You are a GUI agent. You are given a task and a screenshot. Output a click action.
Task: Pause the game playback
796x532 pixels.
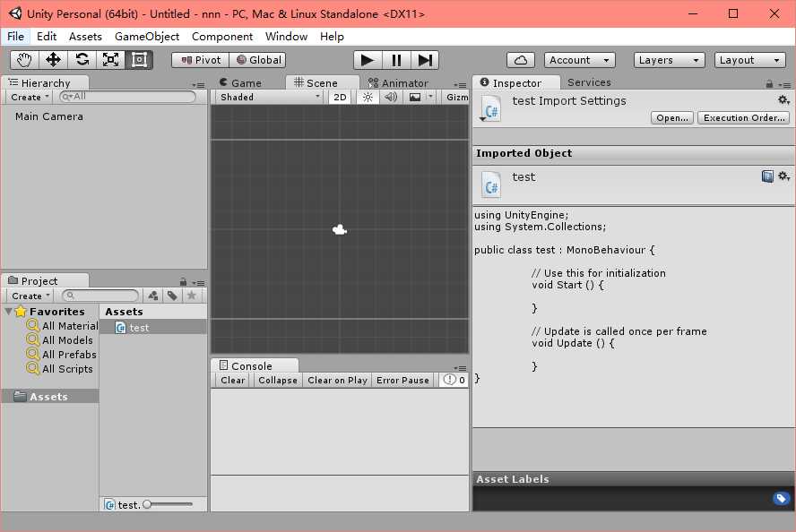tap(396, 60)
